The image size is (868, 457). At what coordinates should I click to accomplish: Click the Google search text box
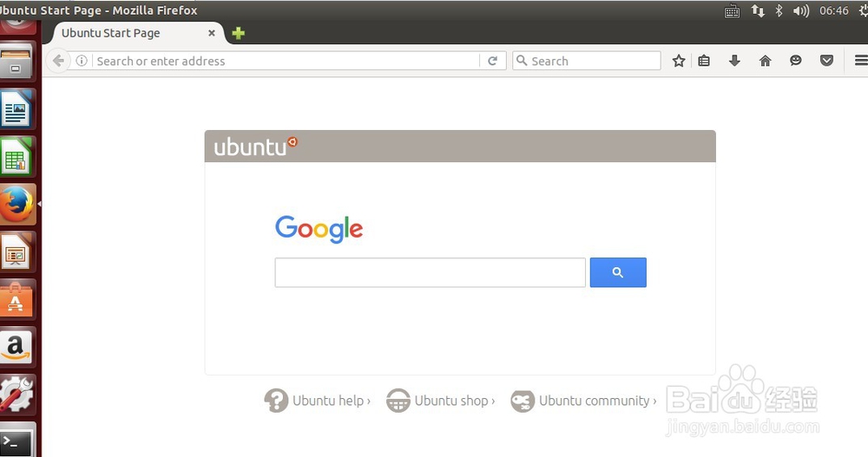pyautogui.click(x=431, y=272)
